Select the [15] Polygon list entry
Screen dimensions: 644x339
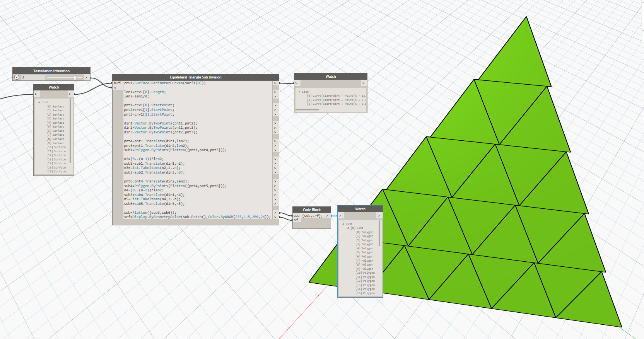(365, 293)
